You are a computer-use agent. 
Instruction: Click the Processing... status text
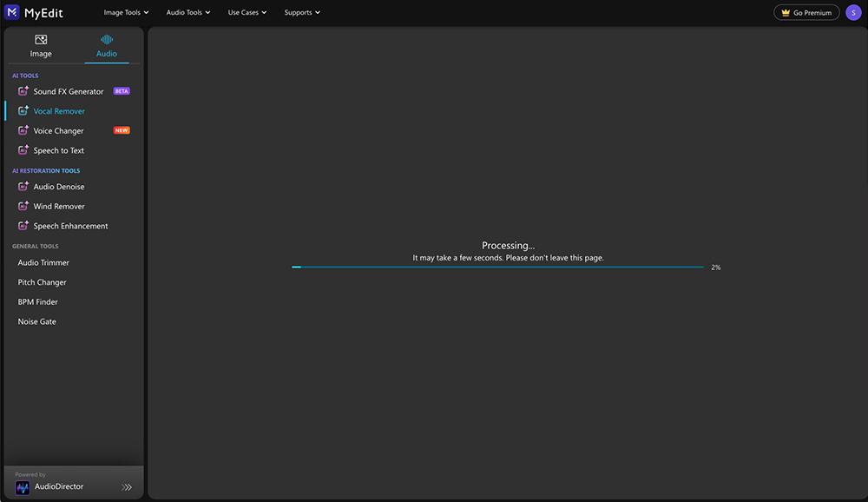pyautogui.click(x=508, y=246)
